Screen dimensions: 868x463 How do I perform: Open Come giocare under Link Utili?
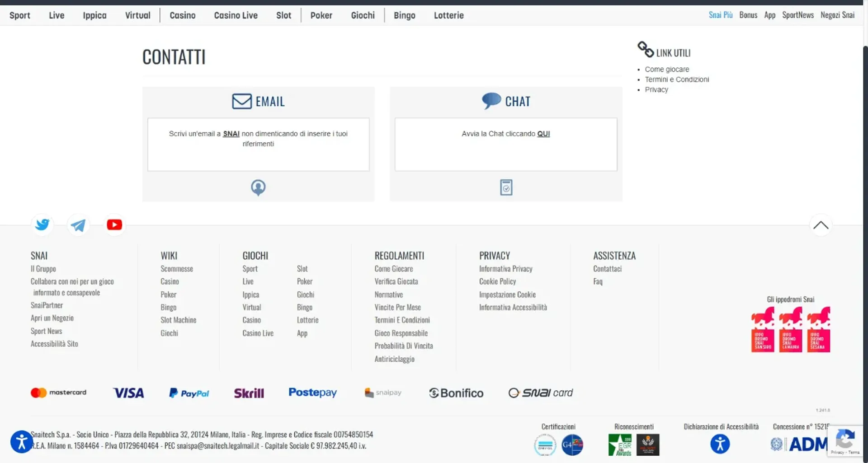(667, 69)
